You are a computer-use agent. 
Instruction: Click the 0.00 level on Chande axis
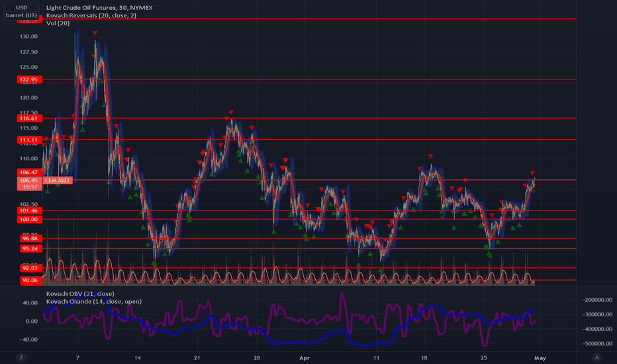32,321
